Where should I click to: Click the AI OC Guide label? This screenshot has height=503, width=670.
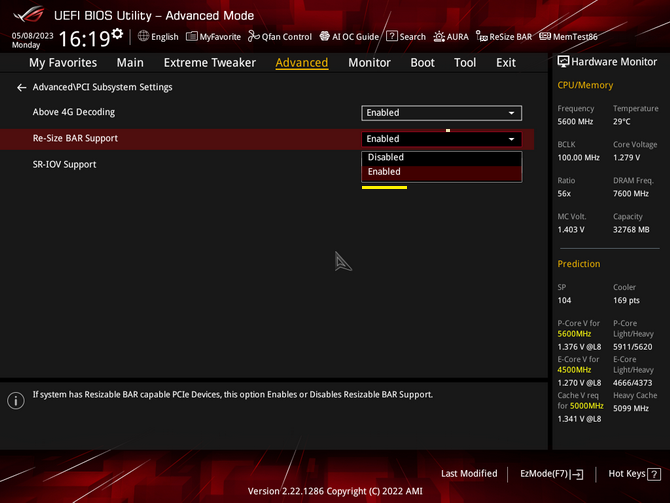pos(355,37)
